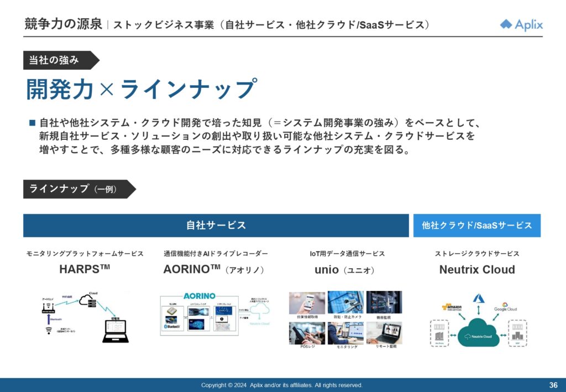Click モニタリングプラットフォームサービス caption

(x=85, y=254)
